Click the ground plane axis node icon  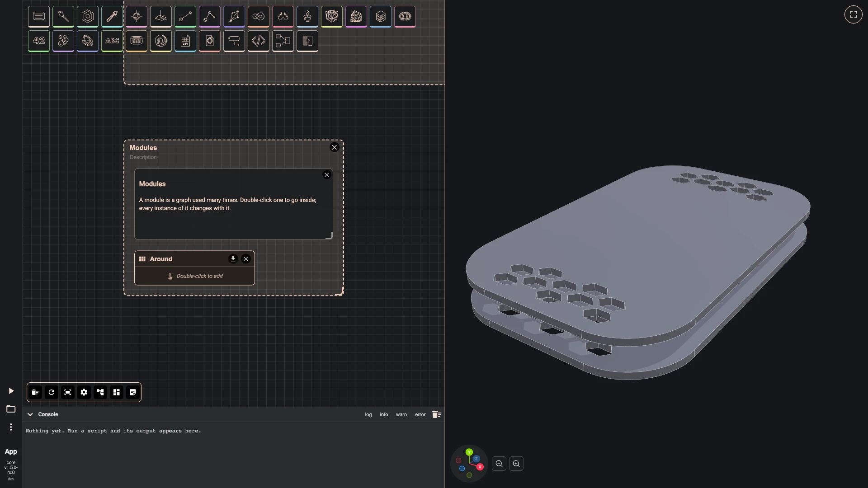(161, 16)
